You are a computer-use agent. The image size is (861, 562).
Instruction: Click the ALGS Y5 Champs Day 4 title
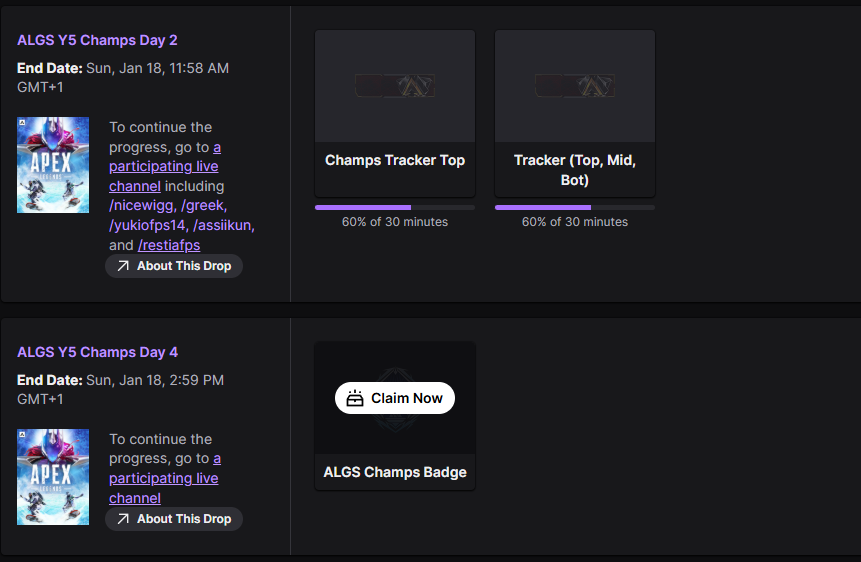[x=97, y=352]
